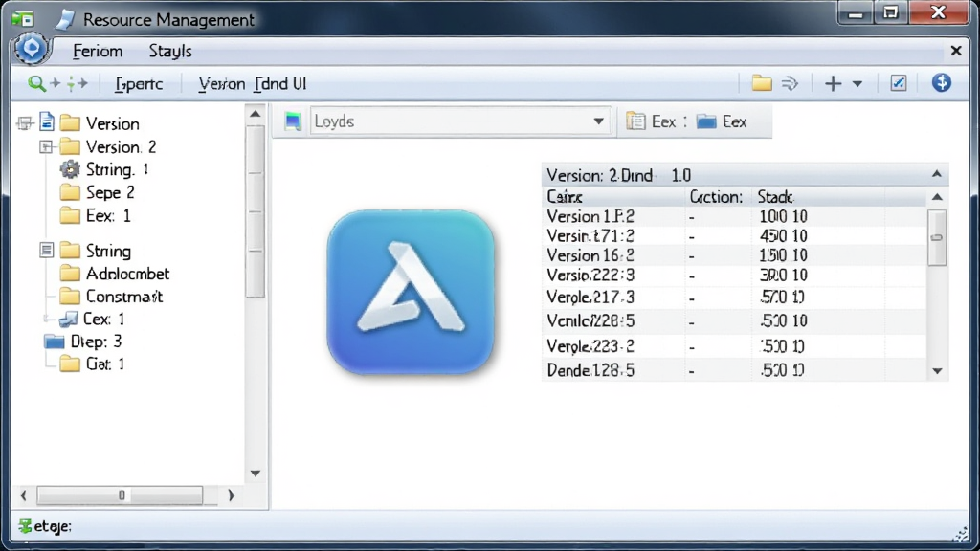Sort by the Cairx column header
980x551 pixels.
pyautogui.click(x=565, y=197)
